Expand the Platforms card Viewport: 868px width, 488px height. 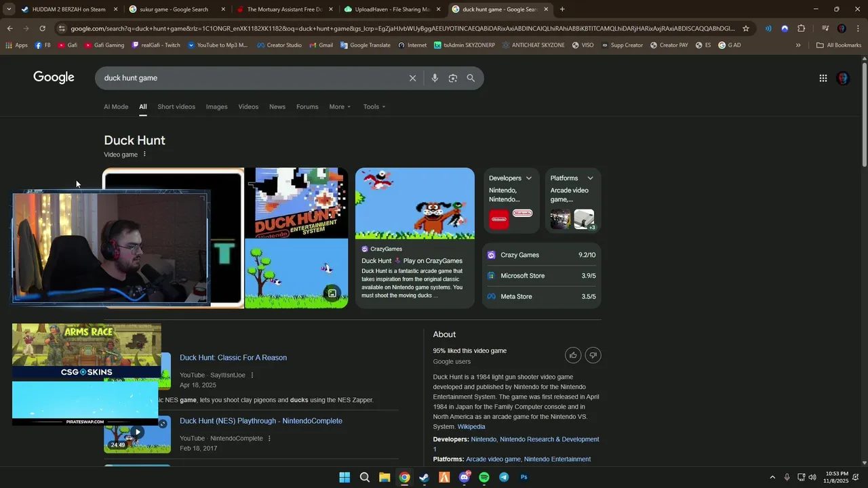[x=590, y=178]
